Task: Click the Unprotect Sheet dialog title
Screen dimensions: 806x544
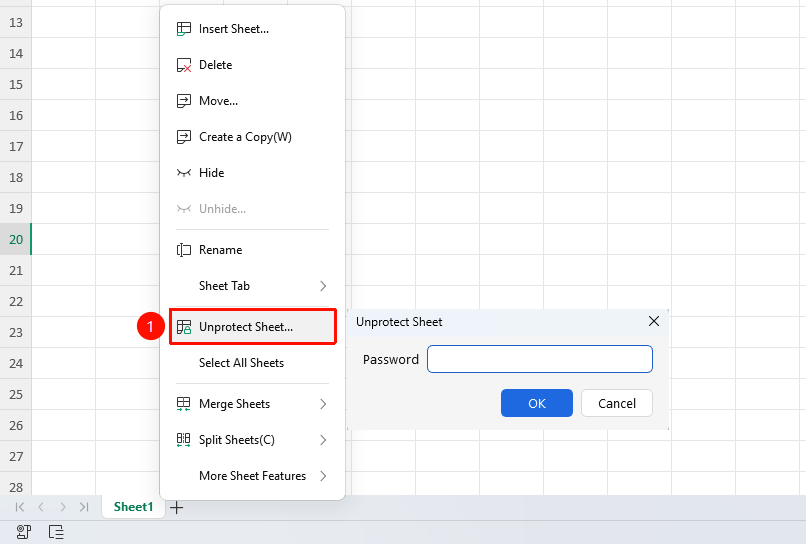Action: point(399,322)
